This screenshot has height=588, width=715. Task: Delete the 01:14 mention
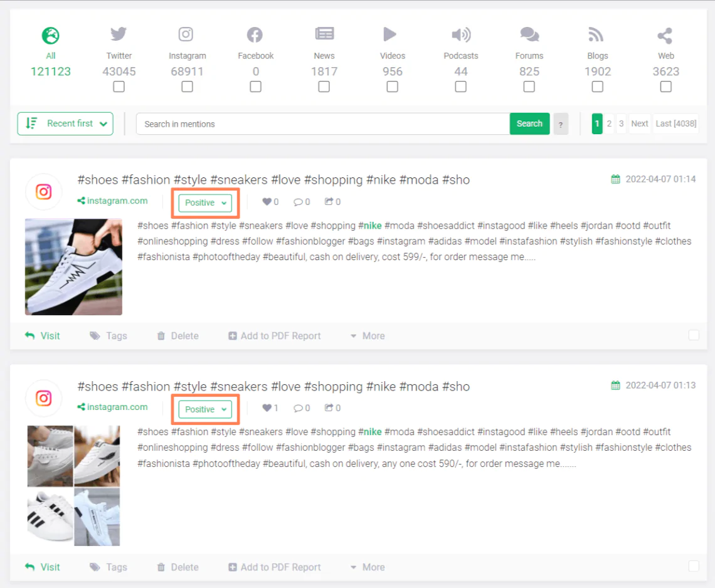(178, 336)
